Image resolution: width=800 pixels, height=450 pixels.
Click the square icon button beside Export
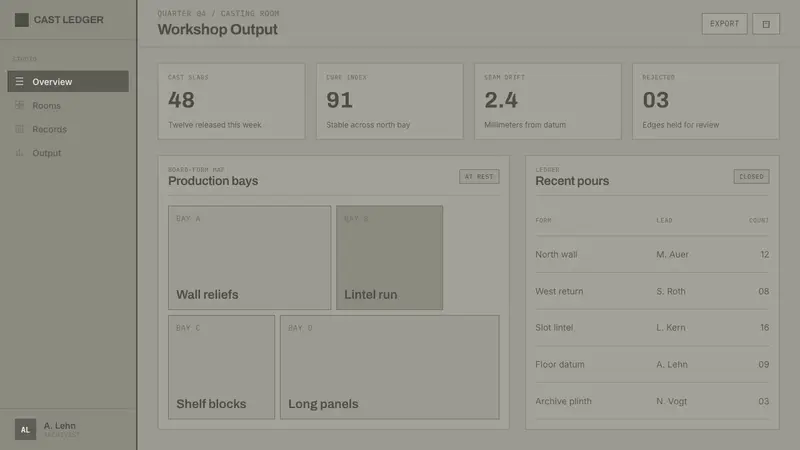click(x=766, y=24)
